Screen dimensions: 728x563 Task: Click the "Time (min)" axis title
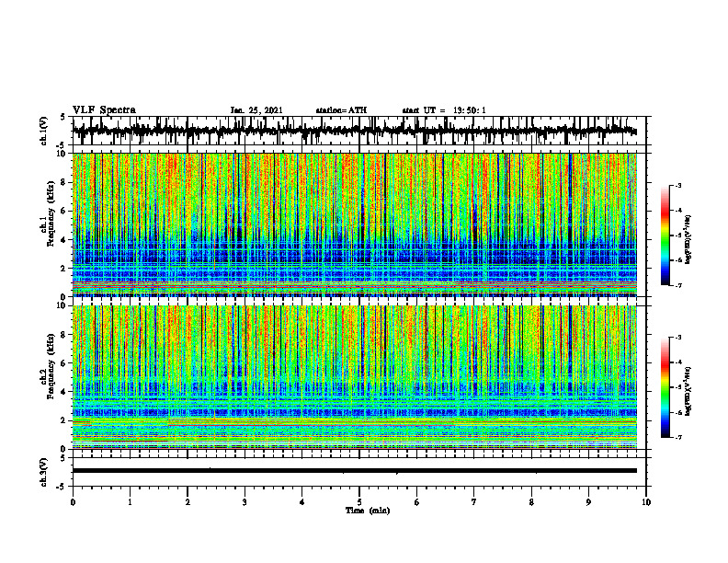point(368,511)
